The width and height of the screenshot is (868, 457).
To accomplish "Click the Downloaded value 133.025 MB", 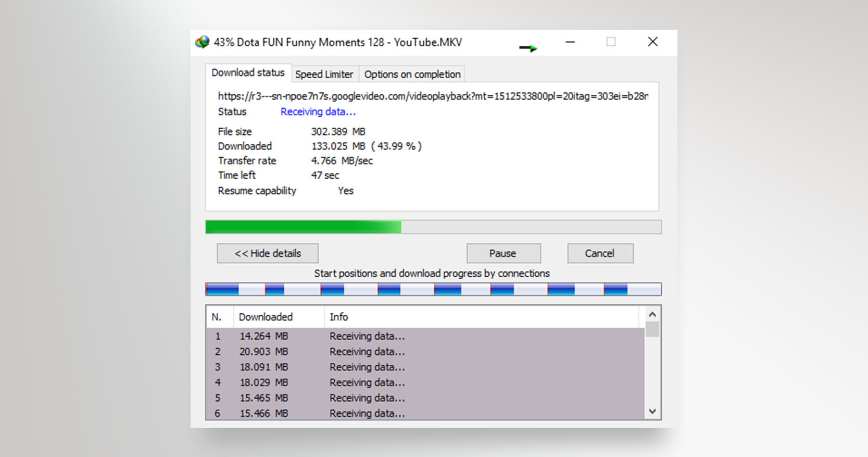I will pyautogui.click(x=367, y=146).
